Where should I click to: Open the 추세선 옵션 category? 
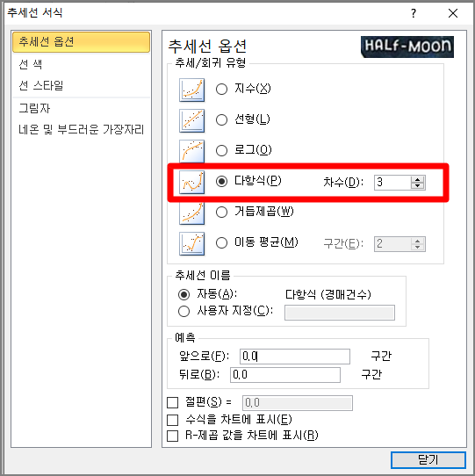[82, 42]
